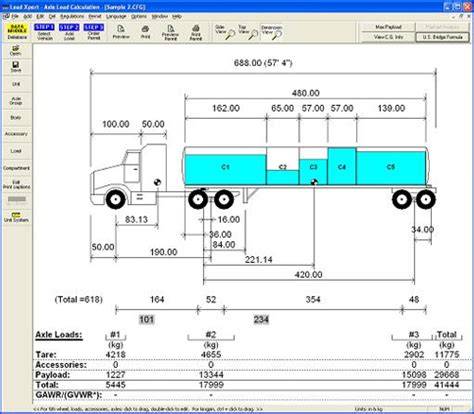Click the 221.14 dimension value
Screen dimensions: 474x414
pyautogui.click(x=258, y=259)
